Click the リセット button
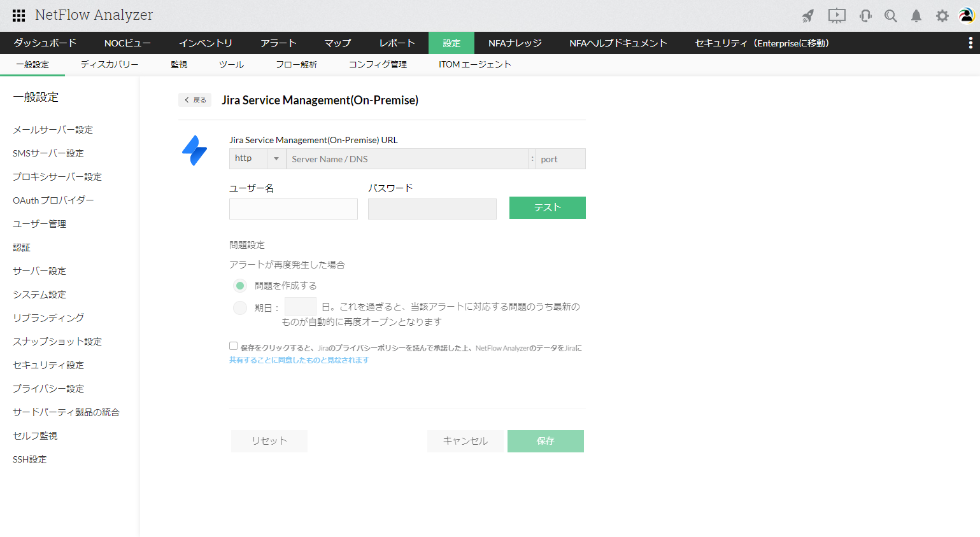This screenshot has width=980, height=537. (x=269, y=441)
